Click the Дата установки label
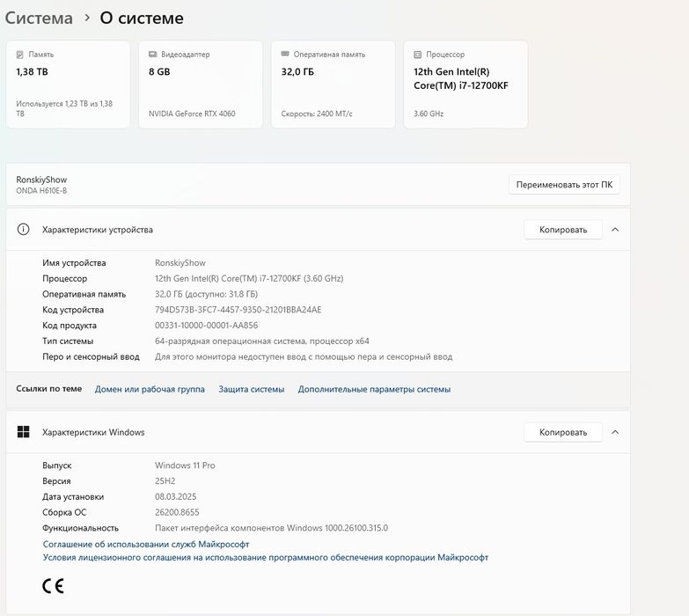Viewport: 689px width, 616px height. coord(73,497)
